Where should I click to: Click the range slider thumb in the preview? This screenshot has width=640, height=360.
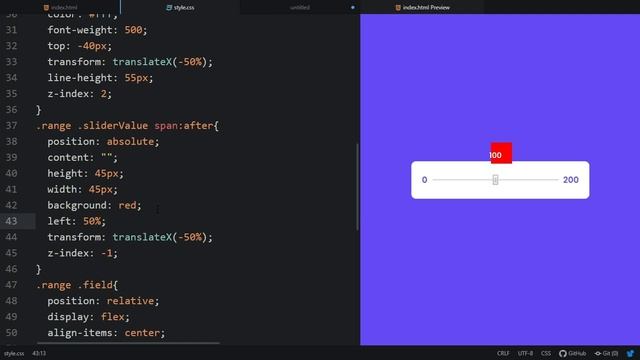point(495,180)
